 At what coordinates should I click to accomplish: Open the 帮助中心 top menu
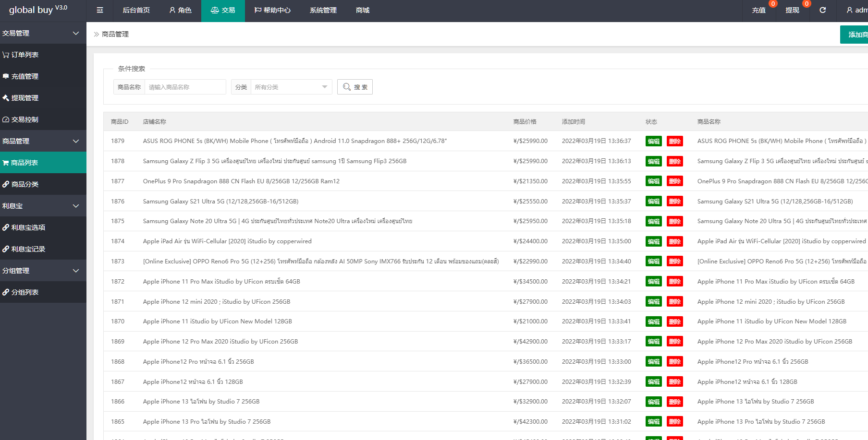272,10
